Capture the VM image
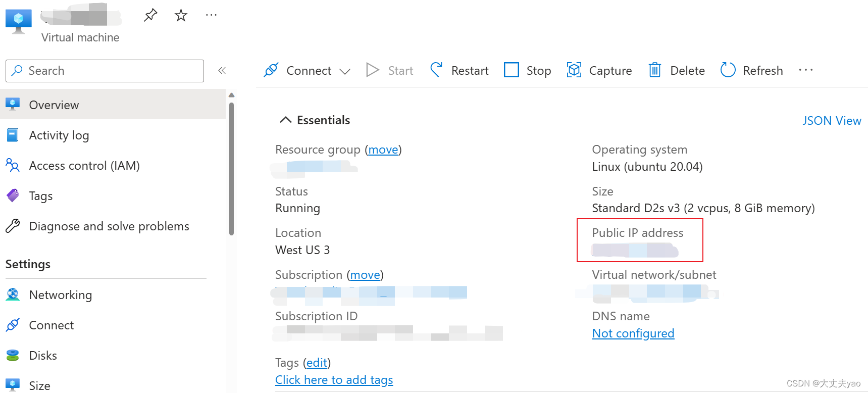This screenshot has height=393, width=868. point(599,70)
